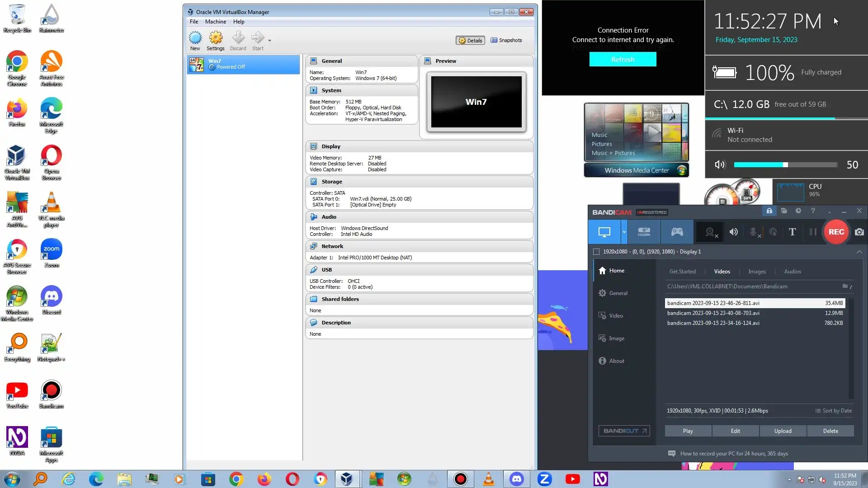Toggle Bandicam webcam overlay
The height and width of the screenshot is (488, 868).
(x=711, y=232)
